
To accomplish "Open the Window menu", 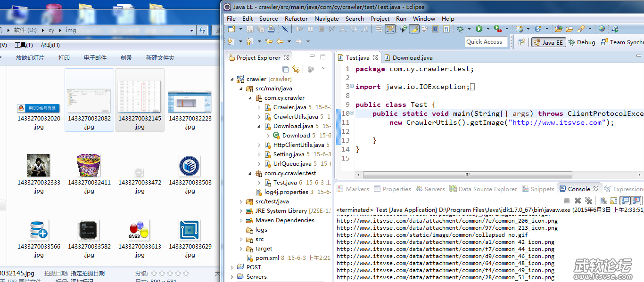I will (x=424, y=19).
